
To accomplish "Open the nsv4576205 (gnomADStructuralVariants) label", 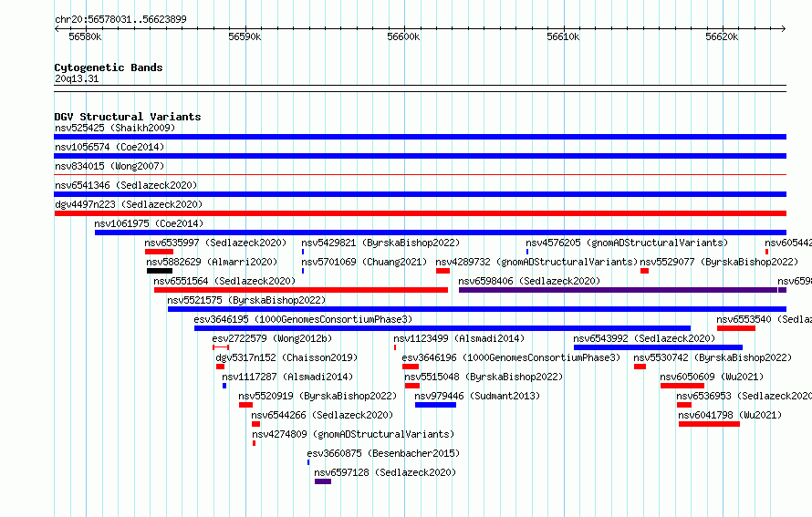I will tap(627, 243).
